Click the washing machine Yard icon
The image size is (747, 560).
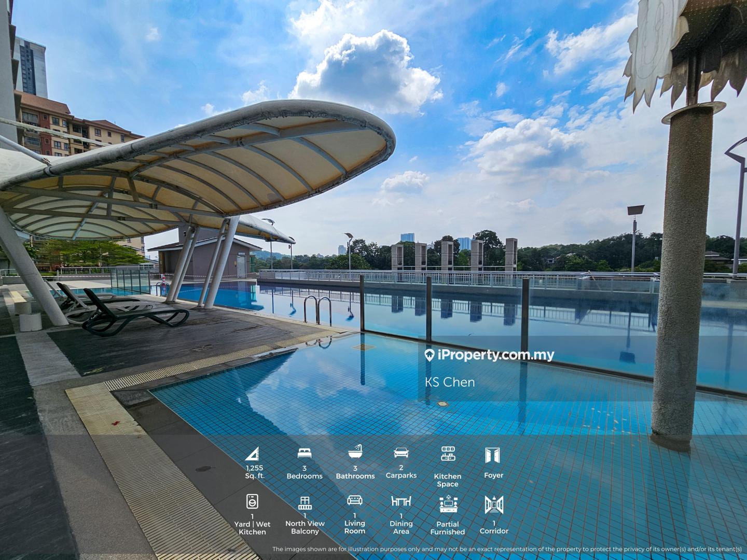(x=252, y=501)
